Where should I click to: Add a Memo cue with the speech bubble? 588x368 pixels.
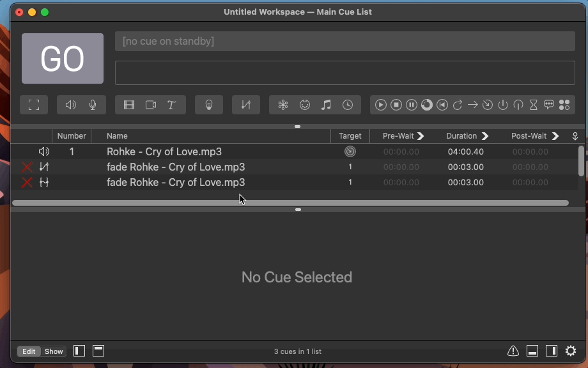tap(549, 105)
